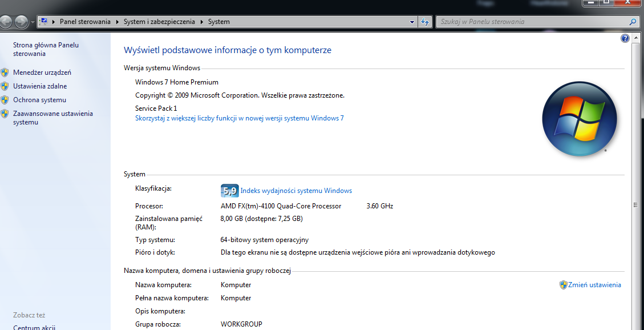Click 'WORKGROUP' workgroup value
Screen dimensions: 644x330
pyautogui.click(x=241, y=324)
